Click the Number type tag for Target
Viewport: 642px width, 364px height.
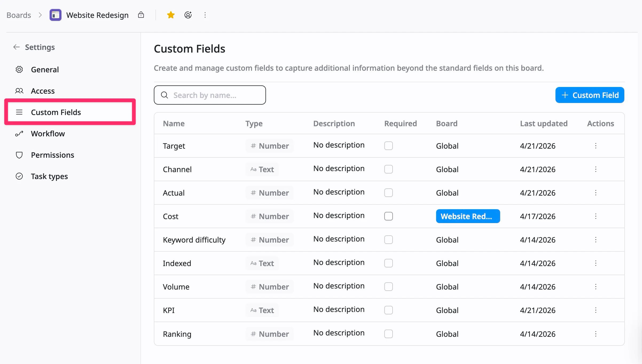coord(269,146)
